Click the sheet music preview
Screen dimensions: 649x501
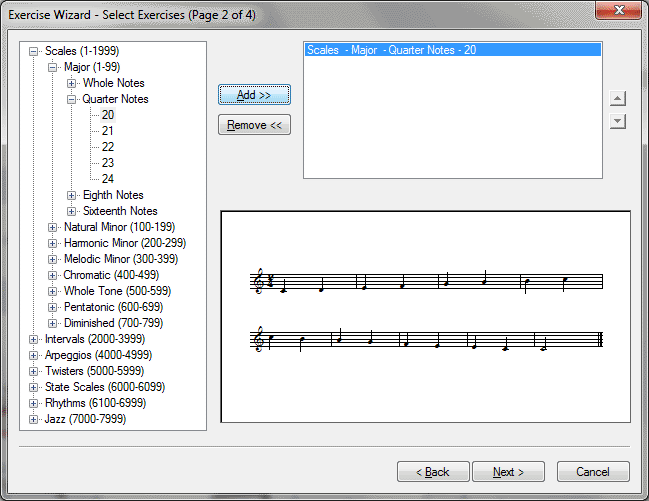pos(425,317)
